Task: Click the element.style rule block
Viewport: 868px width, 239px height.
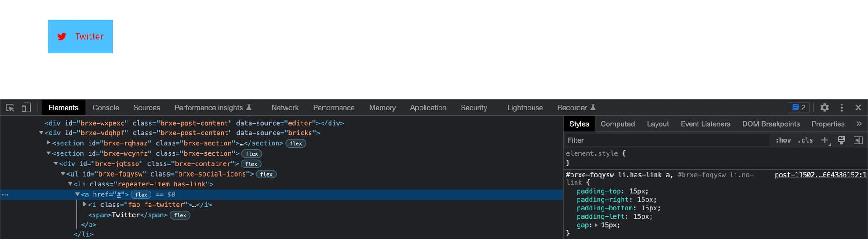Action: (715, 158)
